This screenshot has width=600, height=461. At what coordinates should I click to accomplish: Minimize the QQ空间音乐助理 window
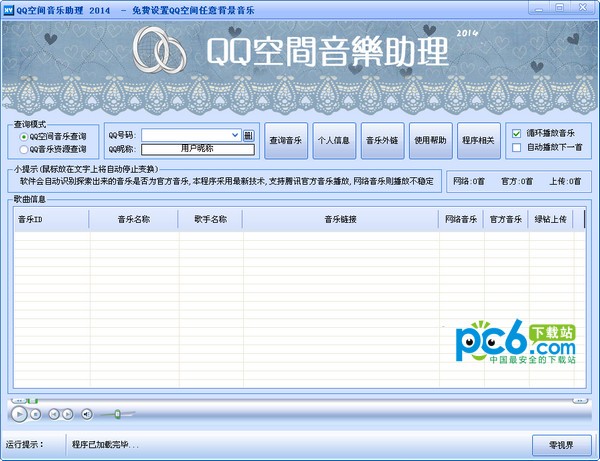[539, 8]
